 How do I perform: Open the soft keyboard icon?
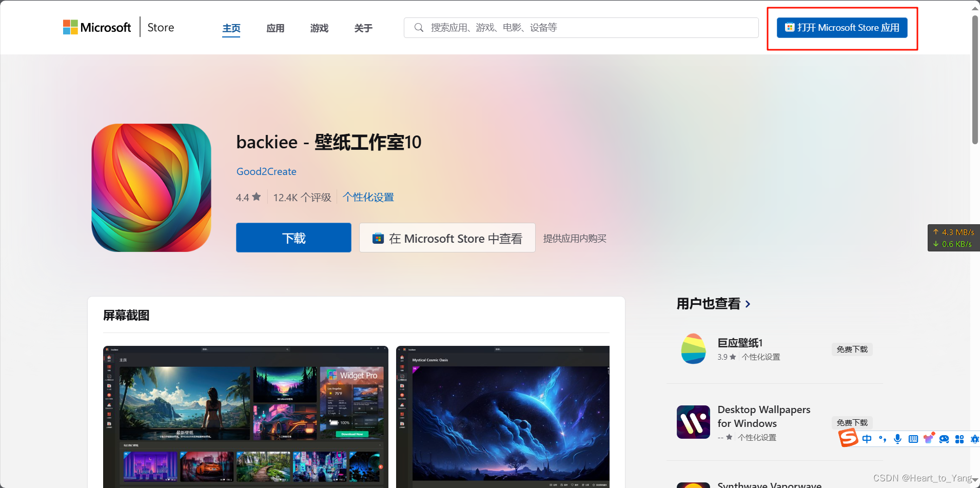click(x=913, y=439)
